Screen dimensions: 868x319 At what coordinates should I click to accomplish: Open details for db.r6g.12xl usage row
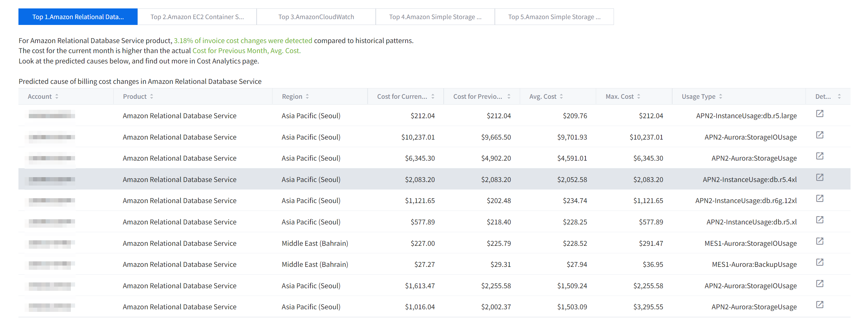pos(819,199)
